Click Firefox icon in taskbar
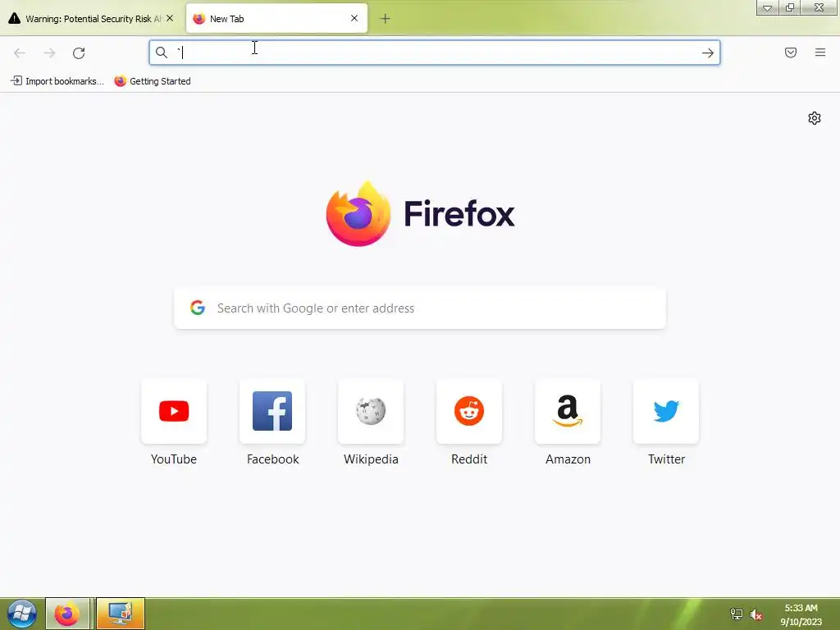 67,614
